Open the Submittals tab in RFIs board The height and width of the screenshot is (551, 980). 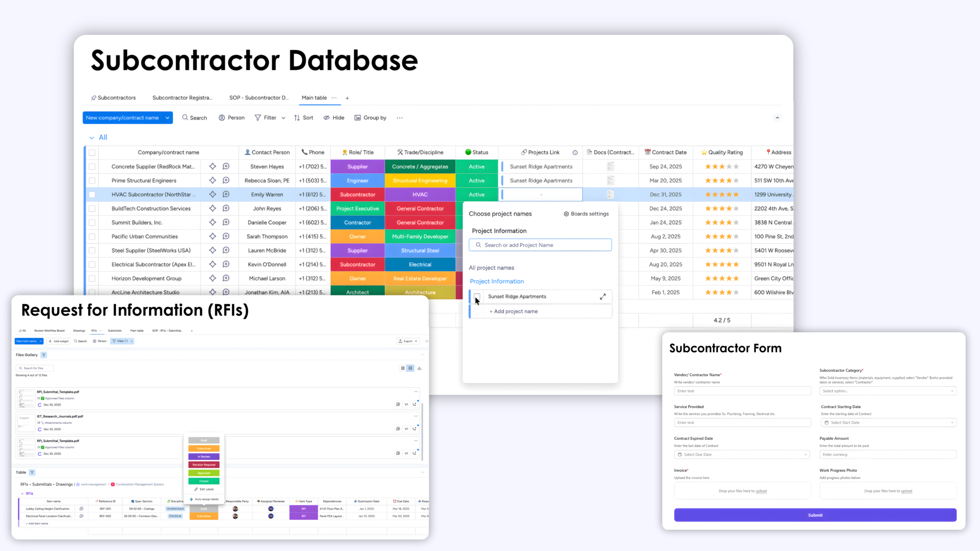(114, 330)
